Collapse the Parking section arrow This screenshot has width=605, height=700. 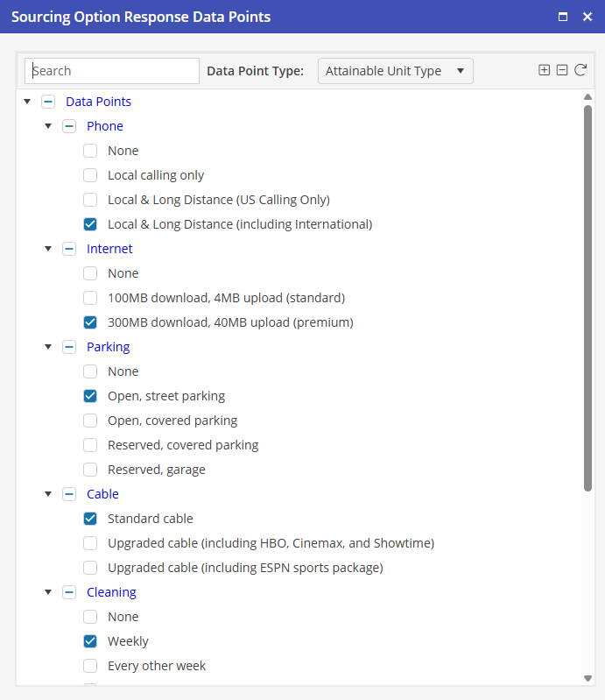48,347
